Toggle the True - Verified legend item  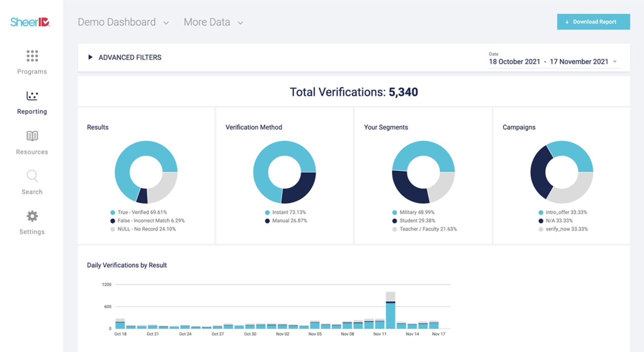pos(139,212)
